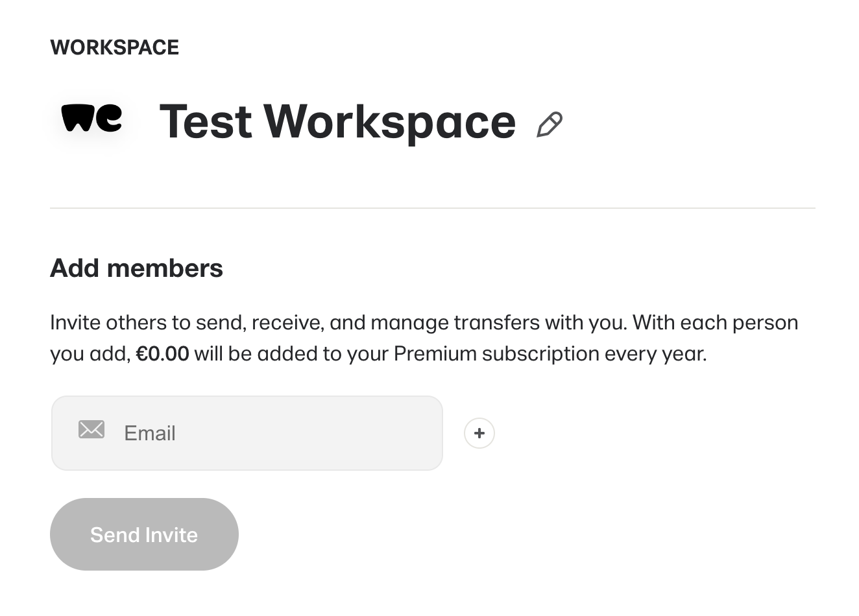Click the pencil icon to rename workspace
859x616 pixels.
click(x=550, y=124)
